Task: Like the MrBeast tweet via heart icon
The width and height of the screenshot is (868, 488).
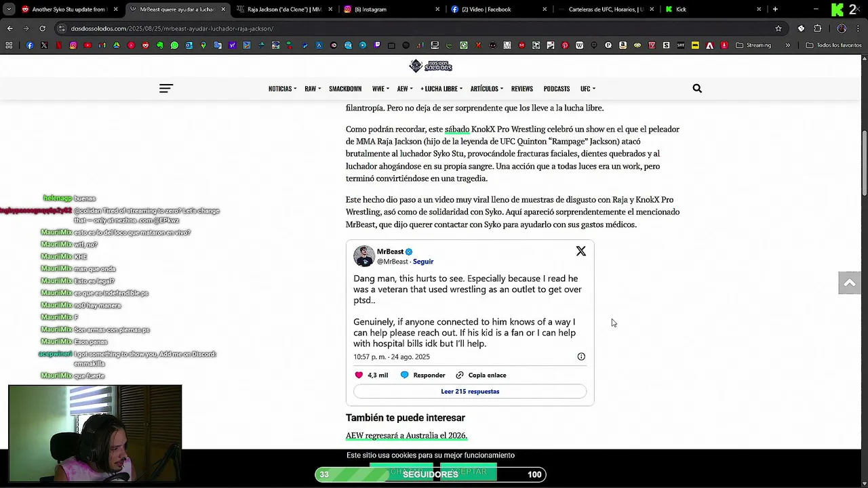Action: [x=359, y=375]
